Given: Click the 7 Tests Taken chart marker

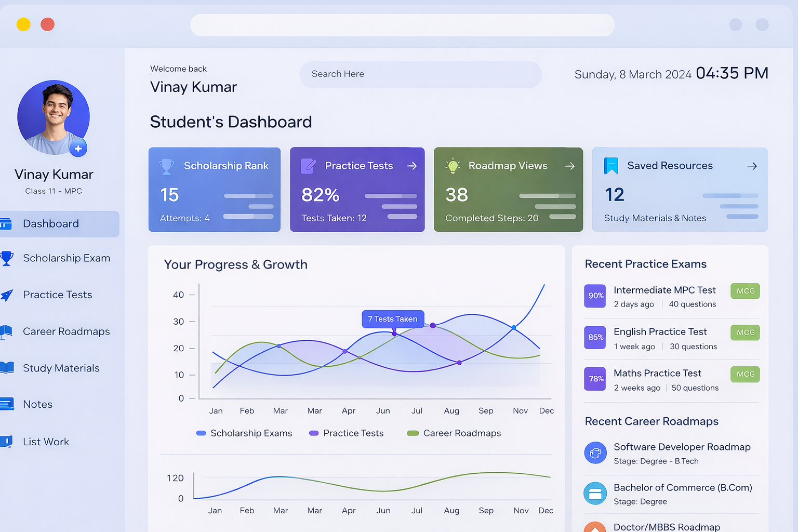Looking at the screenshot, I should (394, 334).
